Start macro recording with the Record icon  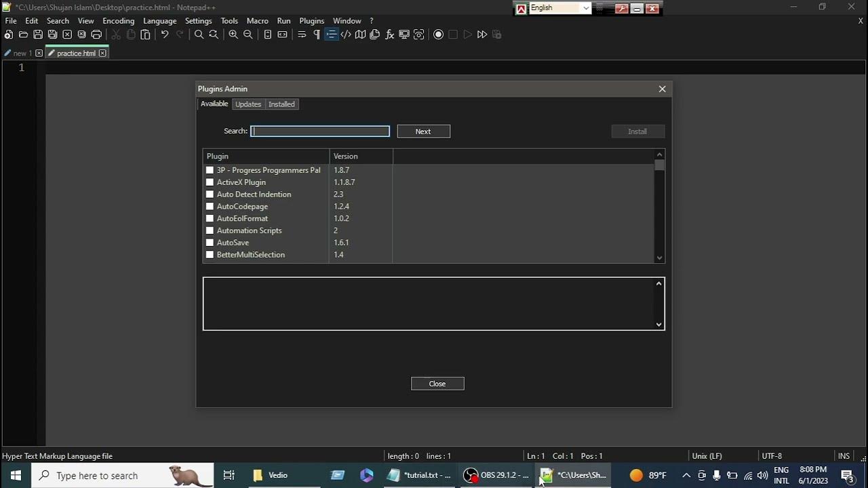tap(439, 35)
